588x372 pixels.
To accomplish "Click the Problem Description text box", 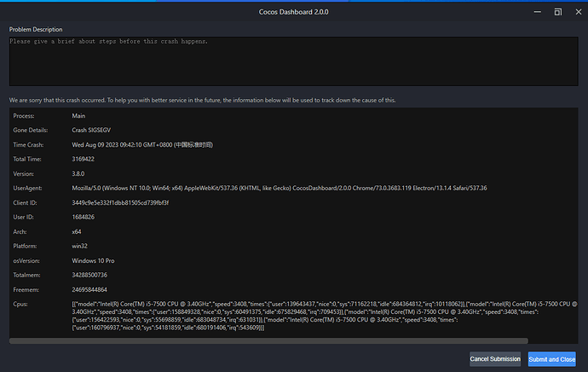I will [x=293, y=60].
